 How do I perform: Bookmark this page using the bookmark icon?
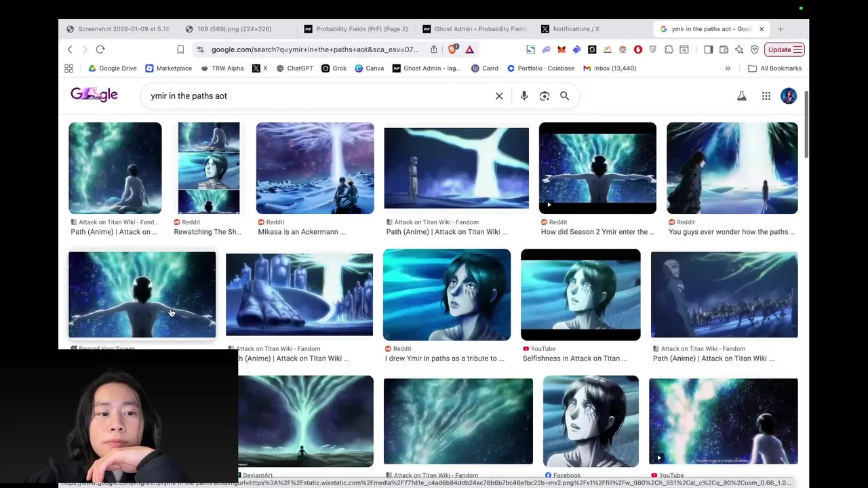point(180,49)
